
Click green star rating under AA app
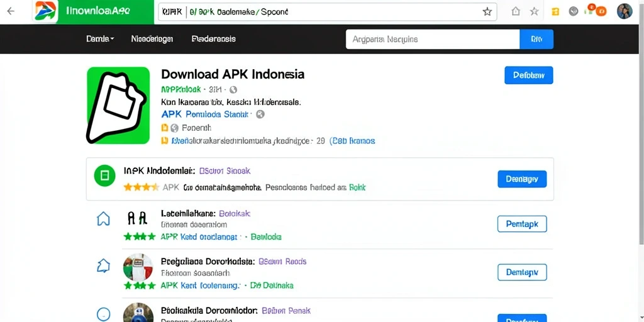tap(140, 236)
